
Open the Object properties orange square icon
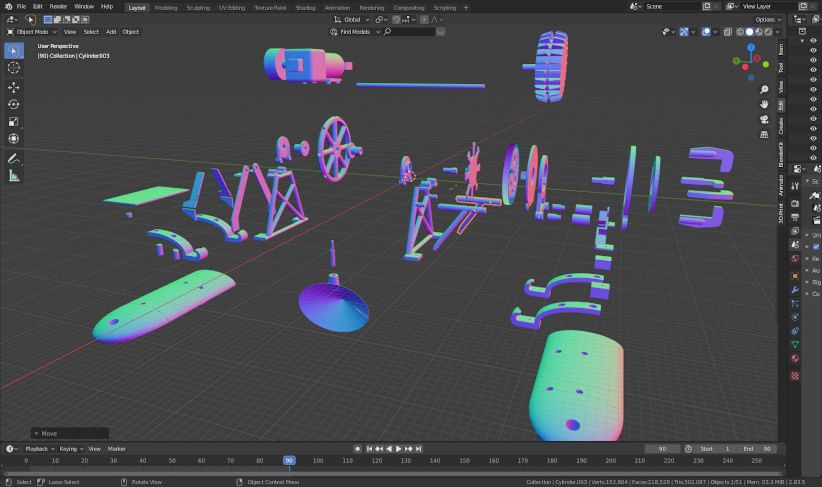pos(795,276)
